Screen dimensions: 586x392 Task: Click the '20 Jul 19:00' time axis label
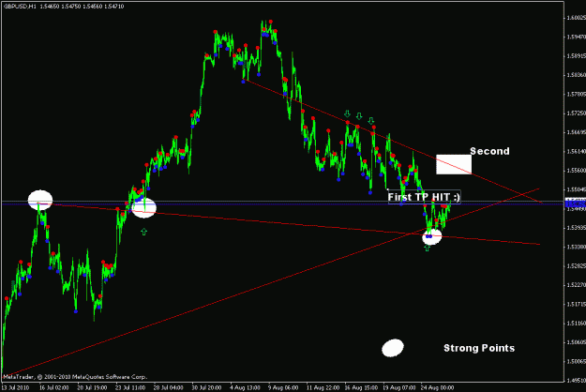click(x=92, y=388)
